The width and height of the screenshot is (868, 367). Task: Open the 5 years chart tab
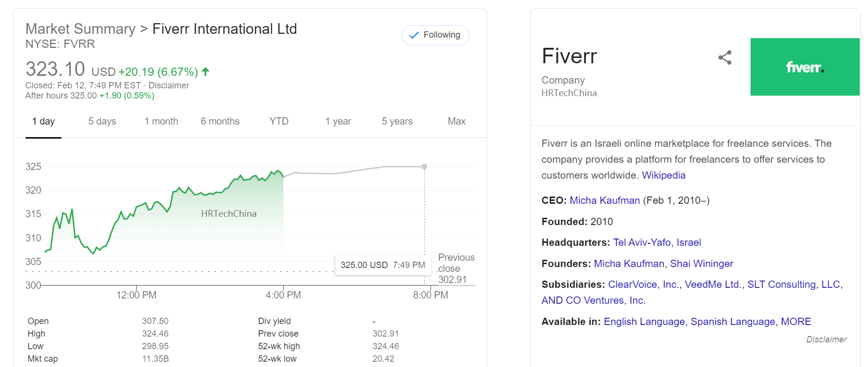(x=397, y=121)
